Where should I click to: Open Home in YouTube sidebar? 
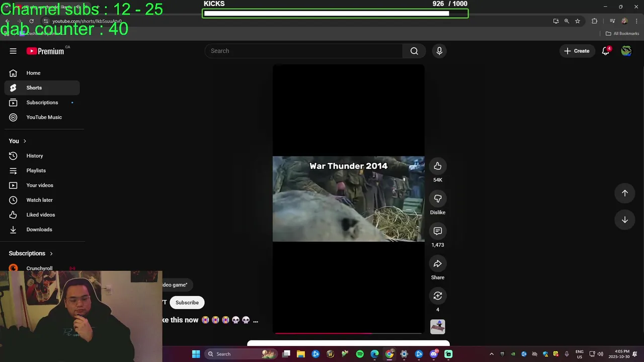(x=42, y=73)
